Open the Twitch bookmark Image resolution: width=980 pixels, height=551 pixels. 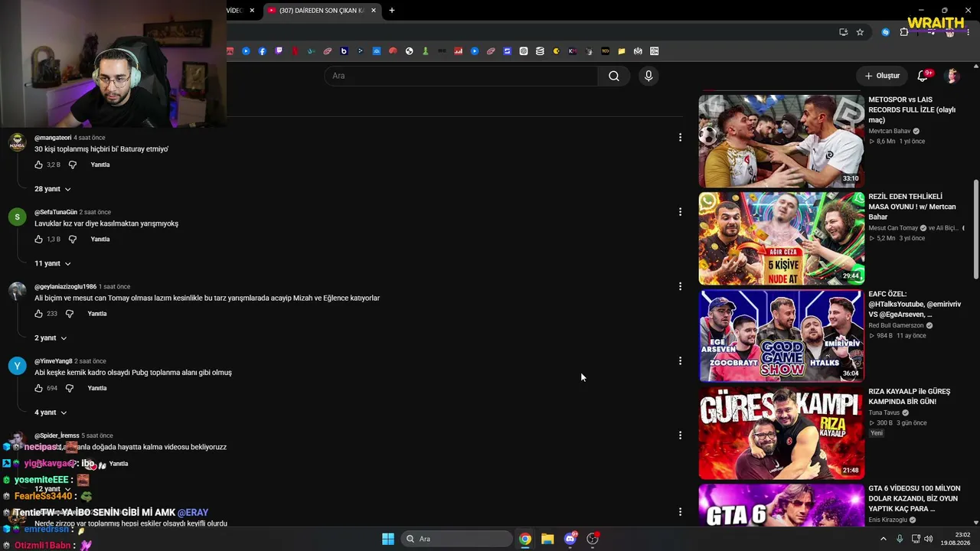(279, 51)
